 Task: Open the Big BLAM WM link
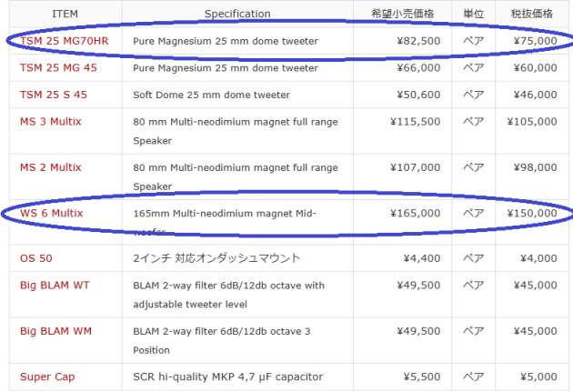pos(55,331)
